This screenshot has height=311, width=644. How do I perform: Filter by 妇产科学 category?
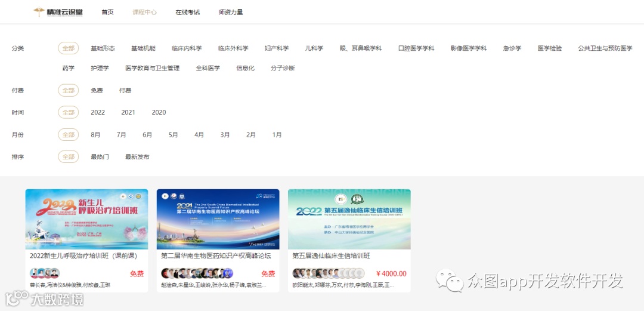(x=277, y=48)
